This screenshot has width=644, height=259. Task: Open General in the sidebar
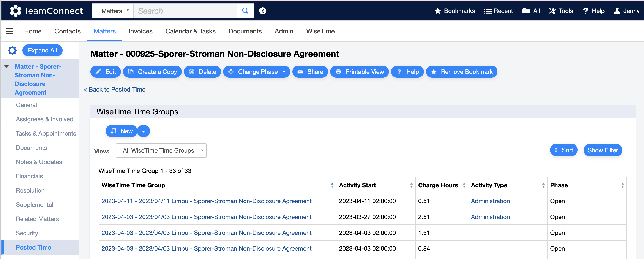click(26, 105)
